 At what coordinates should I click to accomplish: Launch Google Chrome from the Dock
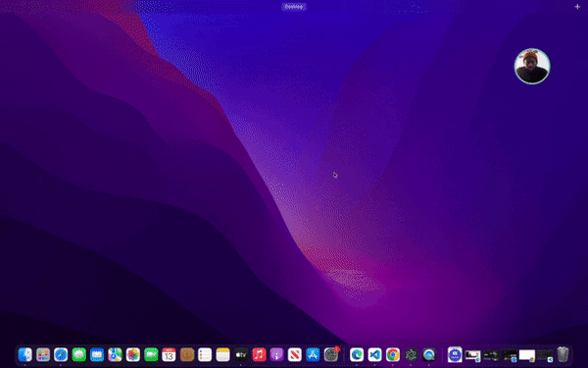[x=393, y=354]
